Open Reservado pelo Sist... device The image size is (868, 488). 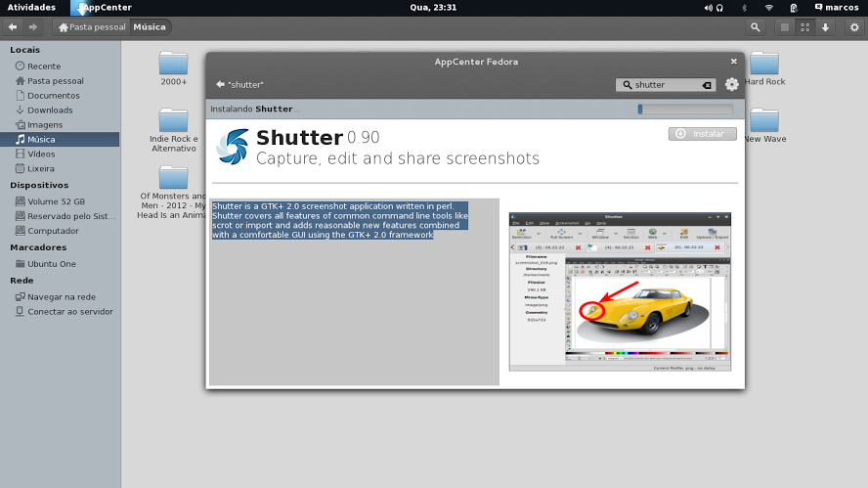click(x=60, y=216)
